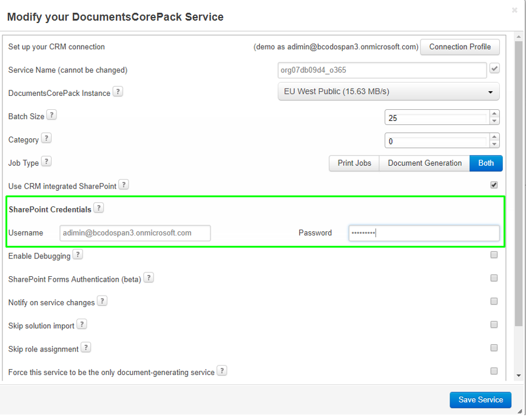Click the Save Service button
Screen dimensions: 526x420
click(480, 400)
